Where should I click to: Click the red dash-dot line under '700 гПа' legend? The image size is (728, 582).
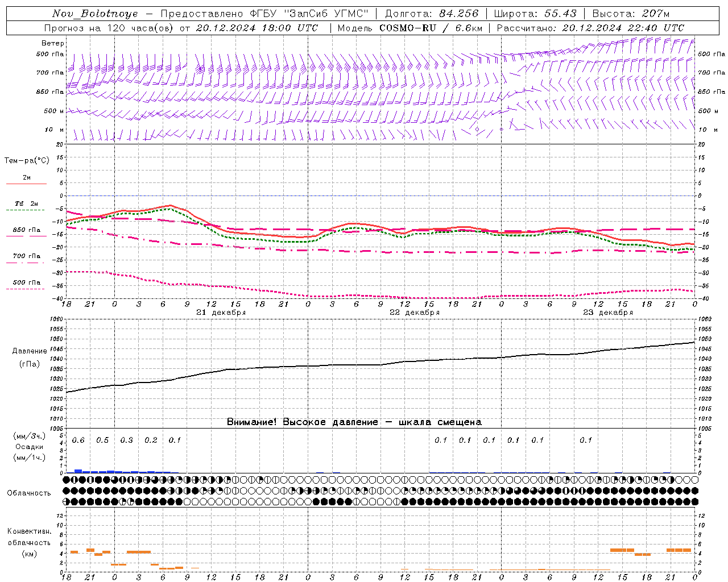click(25, 263)
